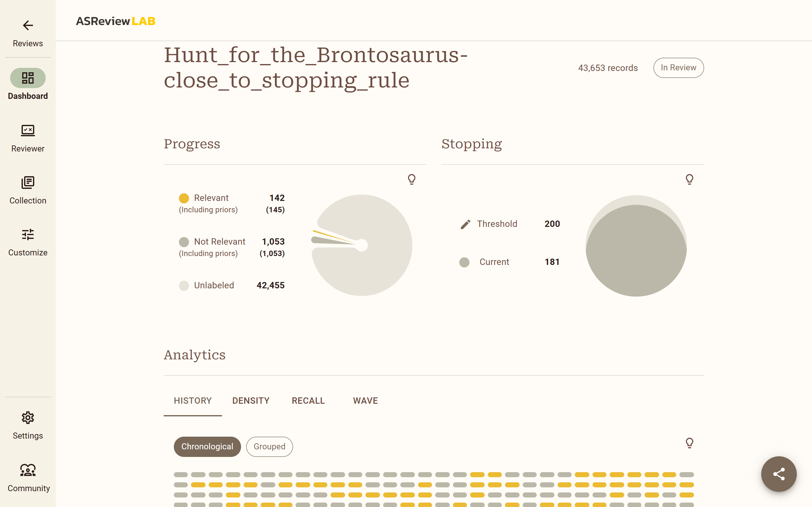This screenshot has height=507, width=812.
Task: Click the History chart lightbulb icon
Action: 690,443
